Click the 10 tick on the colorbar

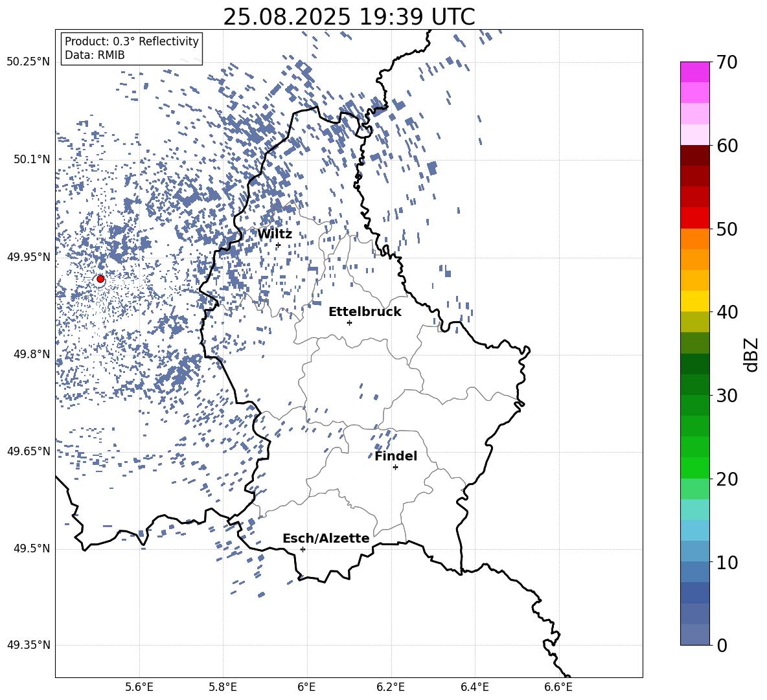click(727, 562)
